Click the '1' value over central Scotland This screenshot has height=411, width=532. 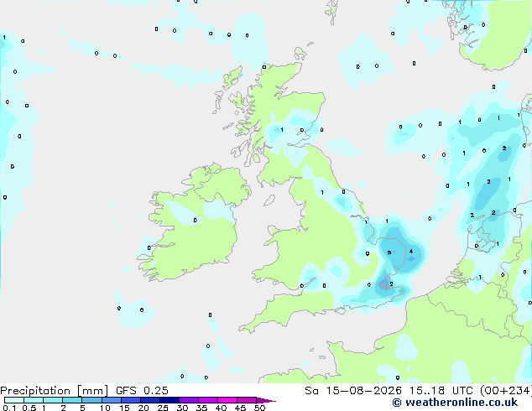pyautogui.click(x=282, y=129)
